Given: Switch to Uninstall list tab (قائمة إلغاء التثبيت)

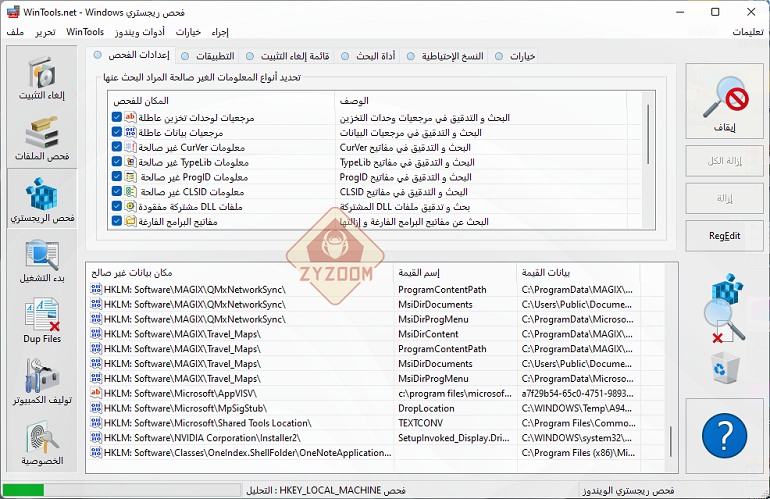Looking at the screenshot, I should (x=288, y=56).
